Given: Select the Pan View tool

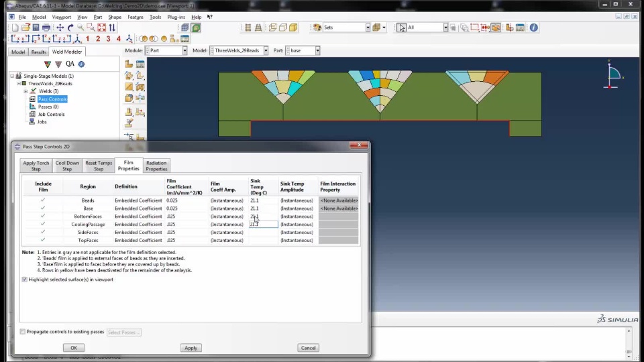Looking at the screenshot, I should tap(60, 27).
